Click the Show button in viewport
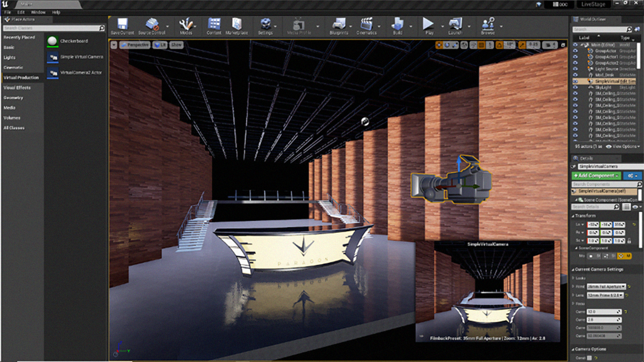Screen dimensions: 644x362 [176, 45]
